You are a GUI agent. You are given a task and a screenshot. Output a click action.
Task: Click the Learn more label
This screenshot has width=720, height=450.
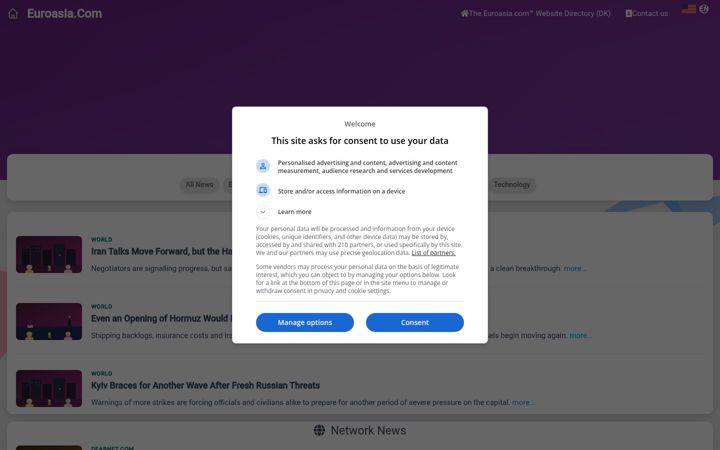[x=294, y=212]
